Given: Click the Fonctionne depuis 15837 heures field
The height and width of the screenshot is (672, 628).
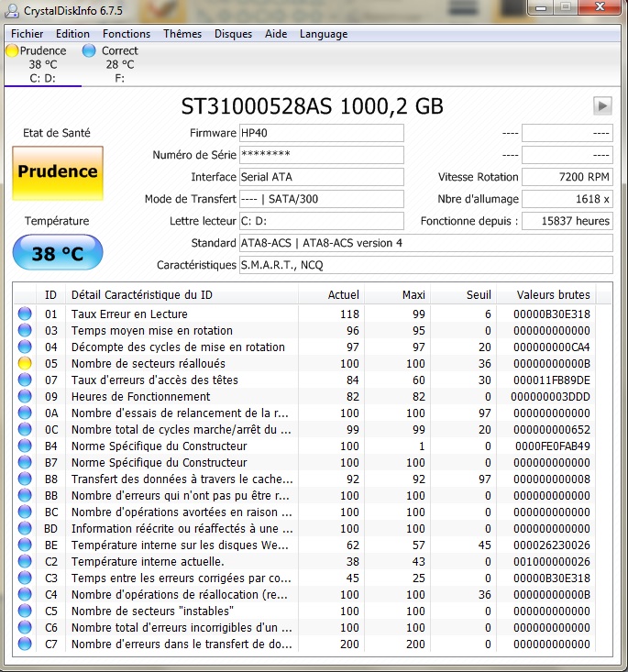Looking at the screenshot, I should 567,221.
